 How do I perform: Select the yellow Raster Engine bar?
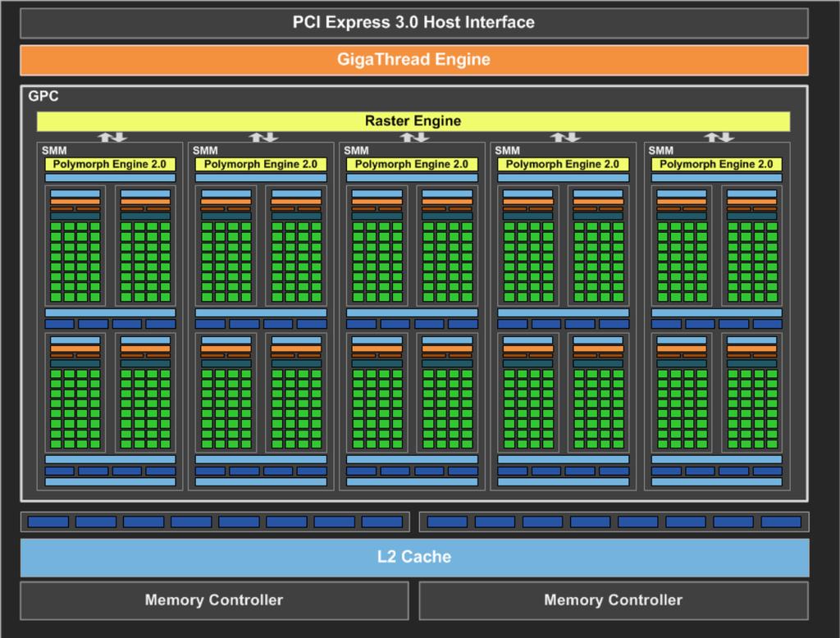tap(413, 121)
